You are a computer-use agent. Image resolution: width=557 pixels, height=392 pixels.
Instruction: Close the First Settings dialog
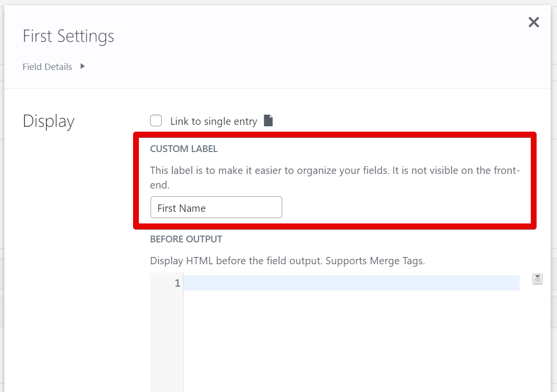534,22
